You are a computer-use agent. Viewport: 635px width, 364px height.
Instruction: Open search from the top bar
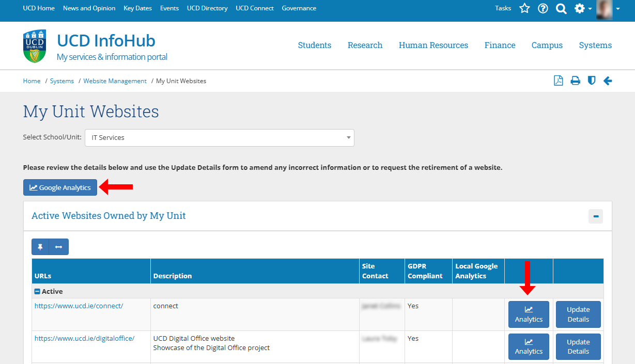561,8
